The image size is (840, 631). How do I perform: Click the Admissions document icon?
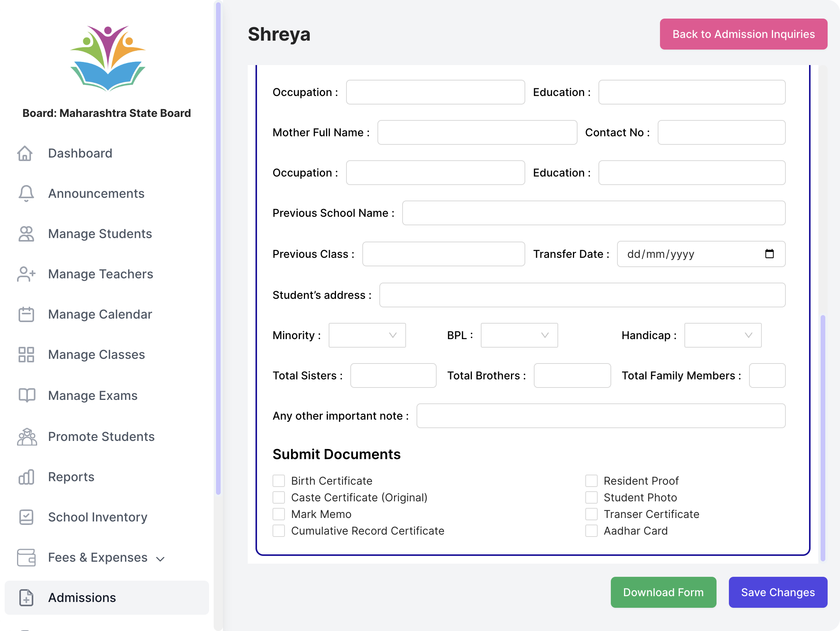click(26, 598)
